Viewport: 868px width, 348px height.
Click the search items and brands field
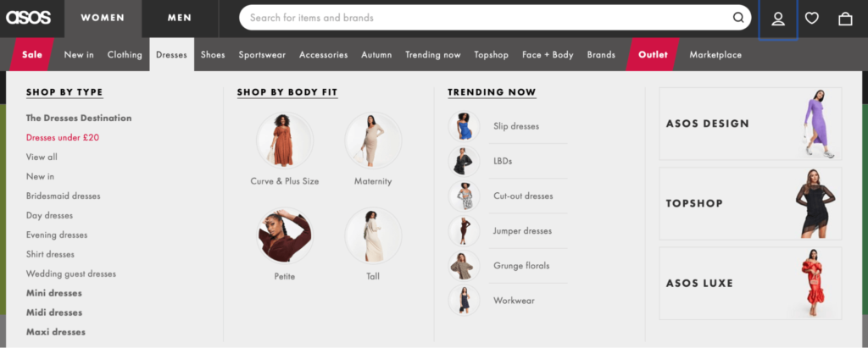pos(483,18)
